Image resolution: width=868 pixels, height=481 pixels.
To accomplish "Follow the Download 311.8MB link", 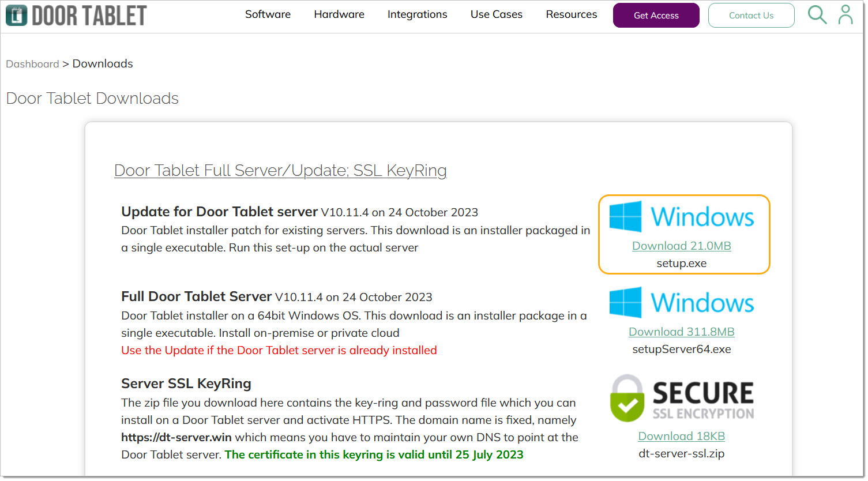I will pyautogui.click(x=682, y=332).
